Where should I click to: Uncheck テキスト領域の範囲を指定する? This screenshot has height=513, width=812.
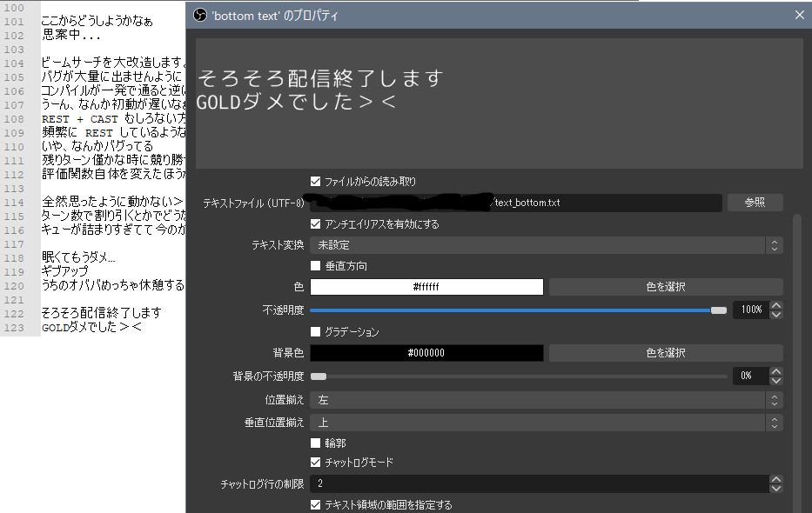tap(316, 503)
